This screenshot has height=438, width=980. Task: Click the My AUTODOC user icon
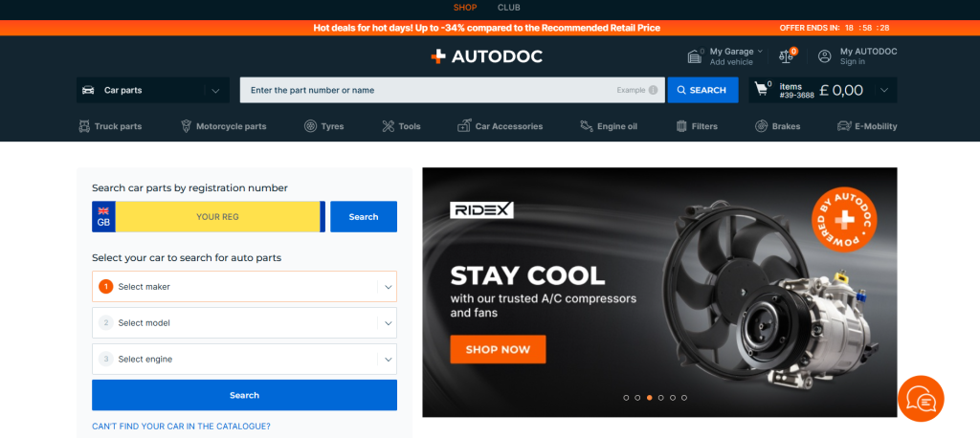(825, 56)
